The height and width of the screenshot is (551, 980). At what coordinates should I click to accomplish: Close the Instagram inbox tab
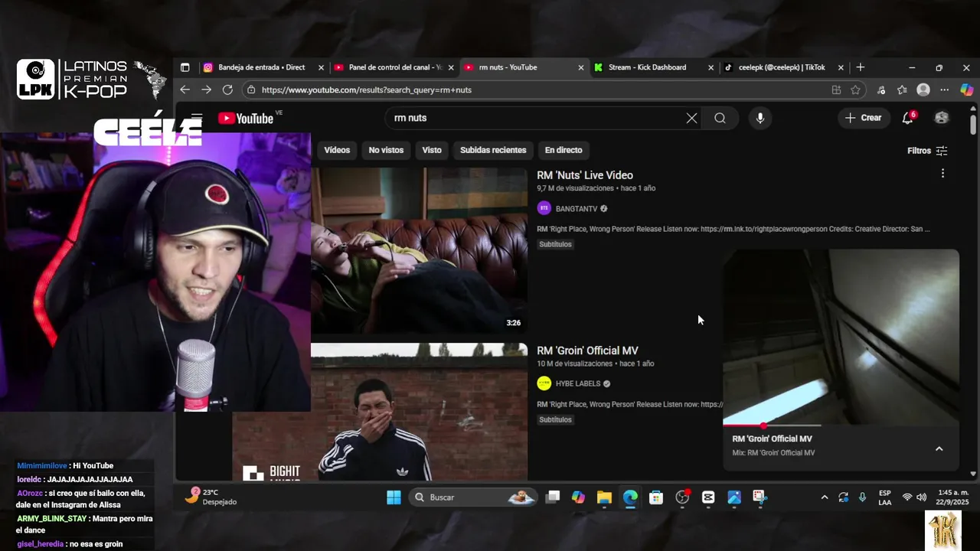pyautogui.click(x=321, y=67)
